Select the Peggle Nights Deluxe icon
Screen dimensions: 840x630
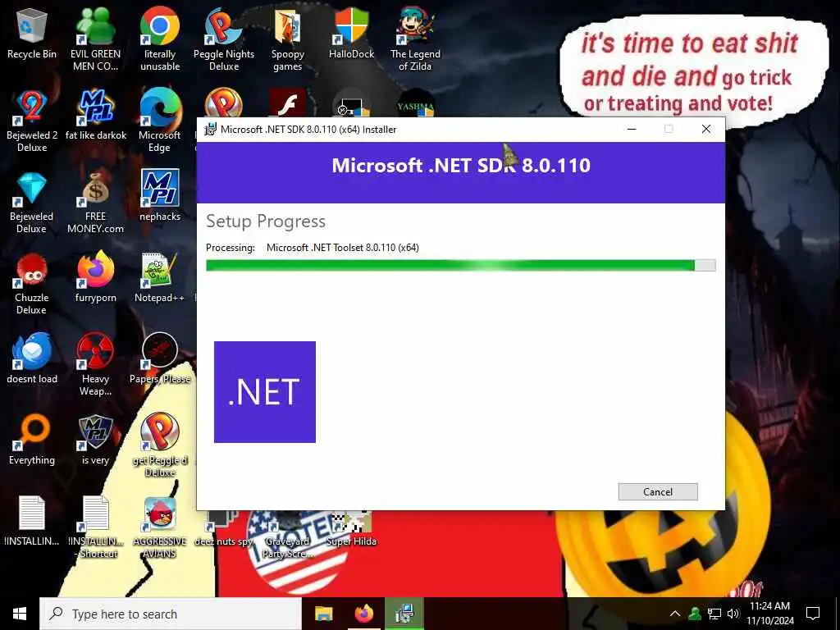(x=224, y=39)
